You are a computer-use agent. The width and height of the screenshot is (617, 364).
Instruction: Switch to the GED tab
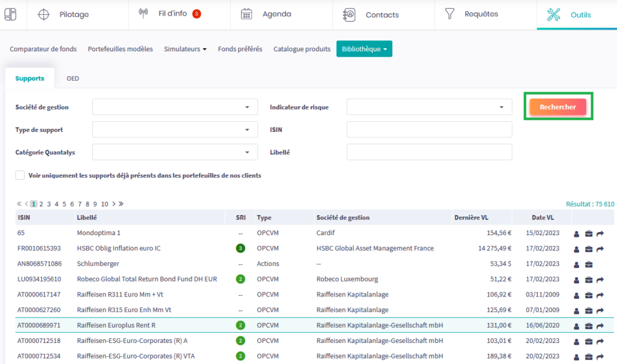[72, 78]
